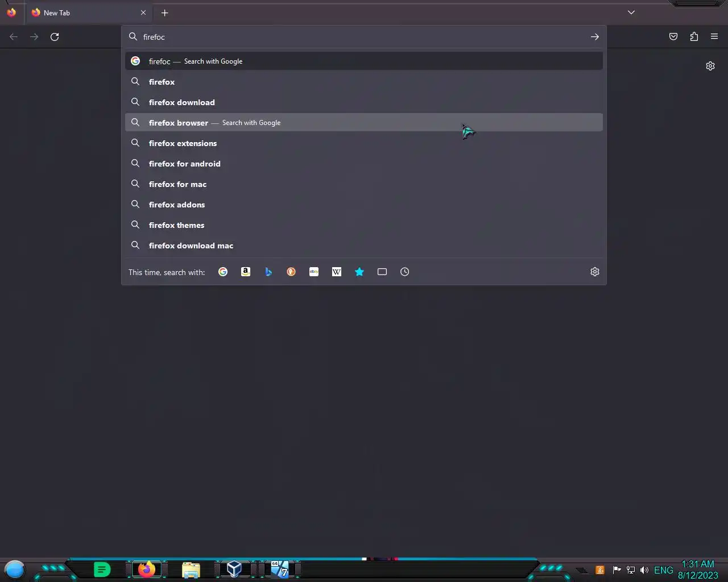Open the clock showing 1:31 AM
The image size is (728, 582).
(698, 569)
